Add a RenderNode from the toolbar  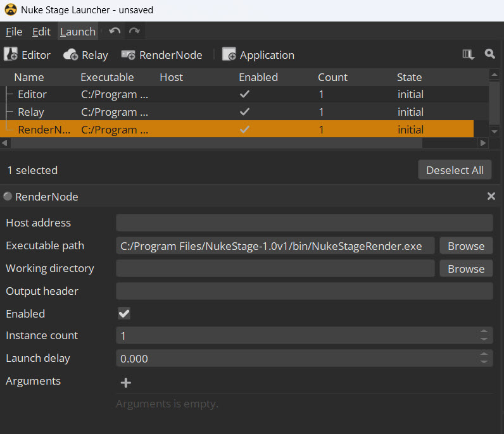point(129,55)
